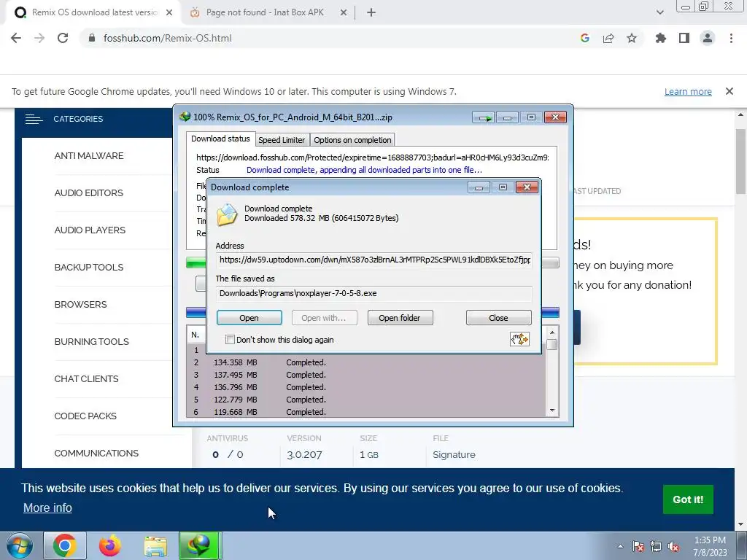Open the tab search dropdown chevron
The image size is (747, 560).
tap(659, 12)
